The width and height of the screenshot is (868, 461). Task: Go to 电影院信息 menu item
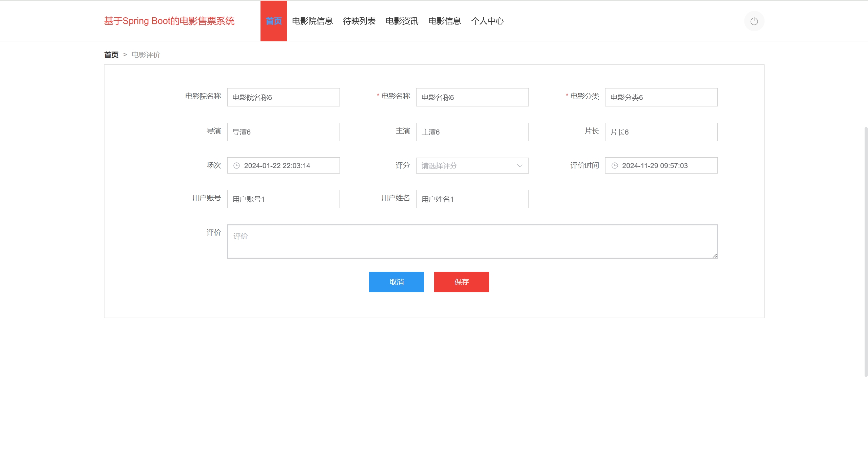[x=312, y=21]
